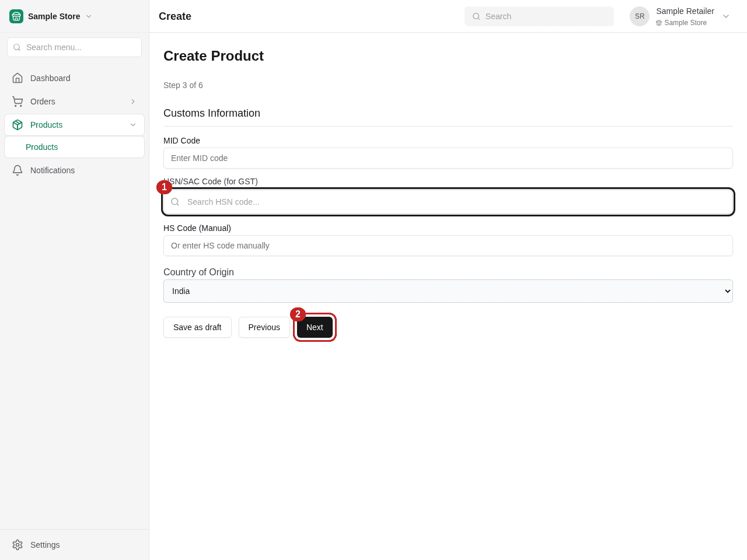Screen dimensions: 747x560
Task: Click the Products box icon
Action: pos(18,125)
